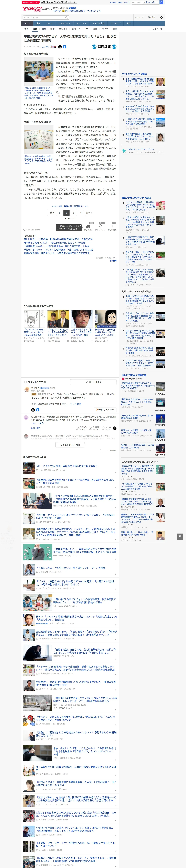The height and width of the screenshot is (868, 186).
Task: Click the Yahoo! JAPAN News logo
Action: [37, 9]
